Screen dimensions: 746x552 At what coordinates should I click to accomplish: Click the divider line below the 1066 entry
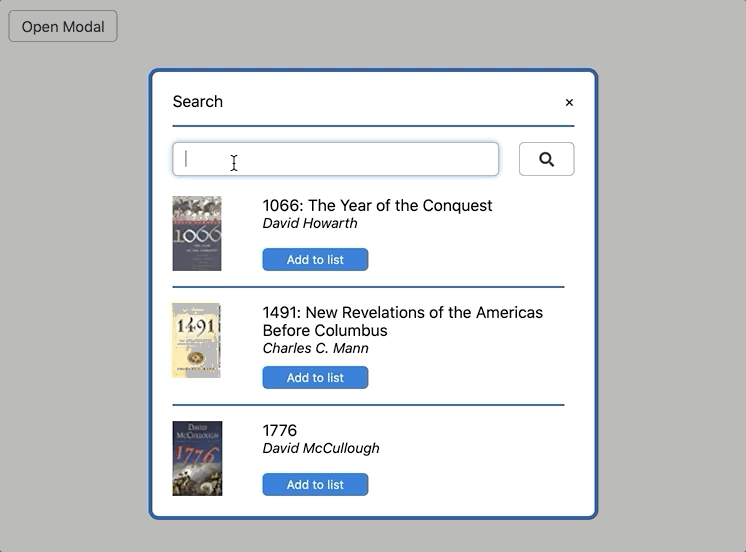(368, 287)
